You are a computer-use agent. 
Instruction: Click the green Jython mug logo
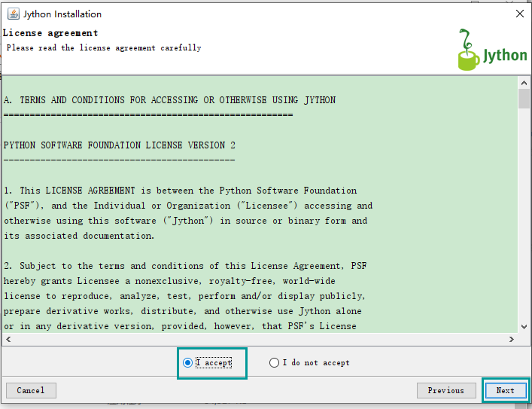(470, 50)
